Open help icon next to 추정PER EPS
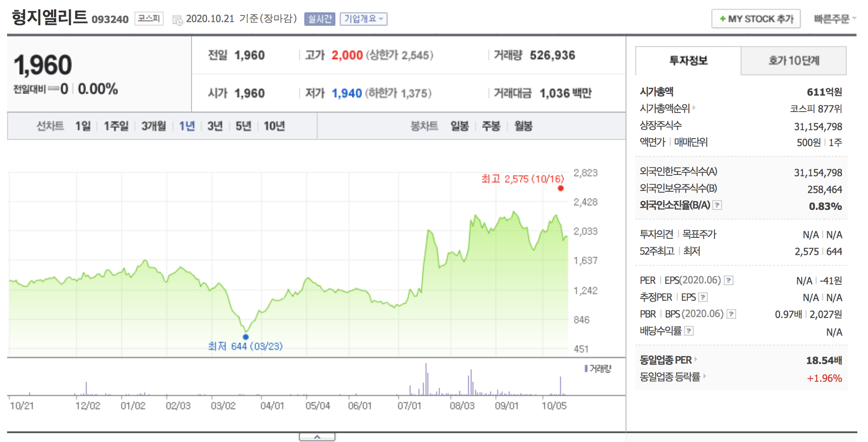Image resolution: width=868 pixels, height=442 pixels. click(703, 297)
